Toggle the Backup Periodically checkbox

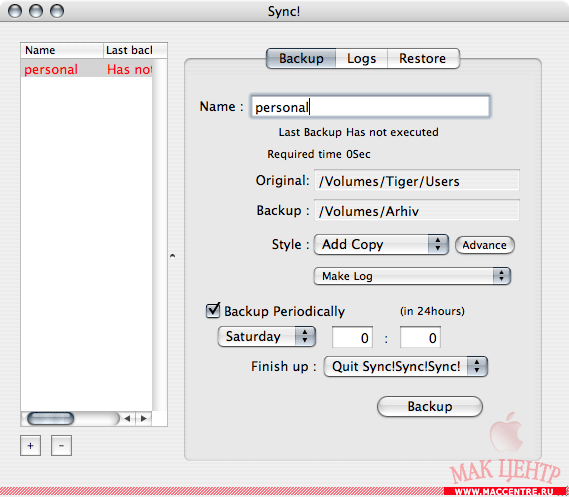[213, 311]
